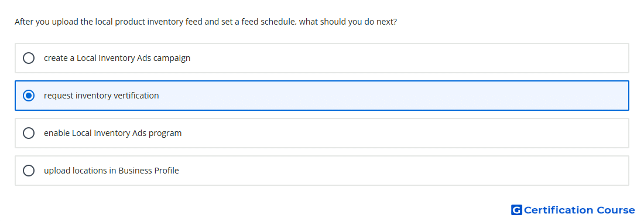Click the selected request inventory vertification radio button
This screenshot has width=644, height=221.
click(x=29, y=96)
